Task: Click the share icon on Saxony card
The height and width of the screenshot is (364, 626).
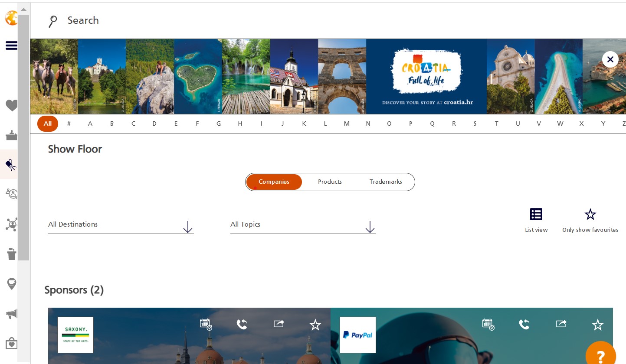Action: [x=279, y=324]
